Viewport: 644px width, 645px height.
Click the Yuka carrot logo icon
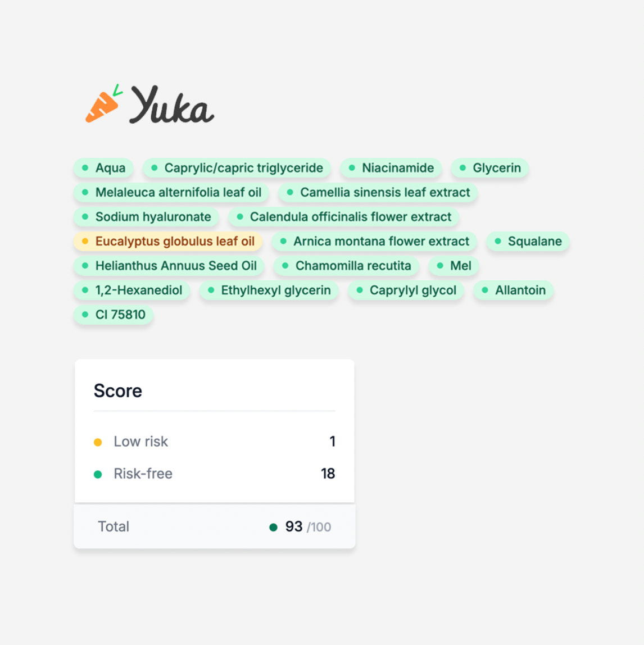pos(104,103)
